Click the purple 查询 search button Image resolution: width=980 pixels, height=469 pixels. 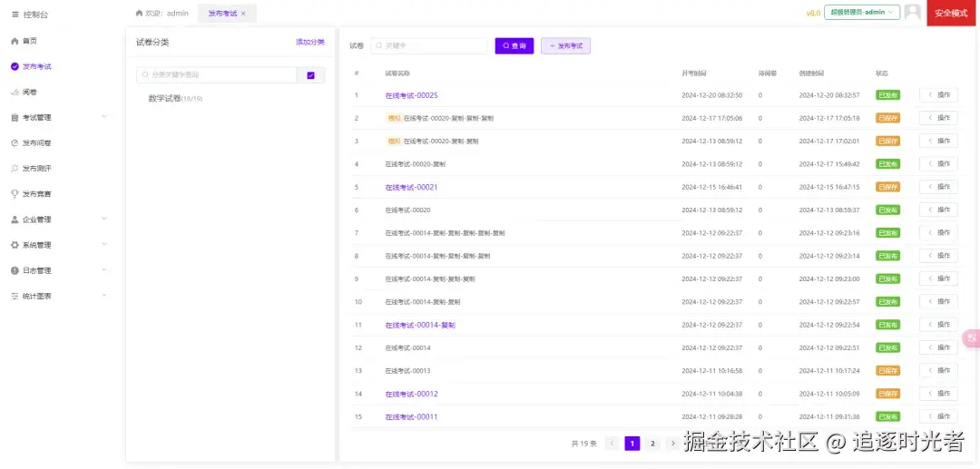pyautogui.click(x=514, y=45)
